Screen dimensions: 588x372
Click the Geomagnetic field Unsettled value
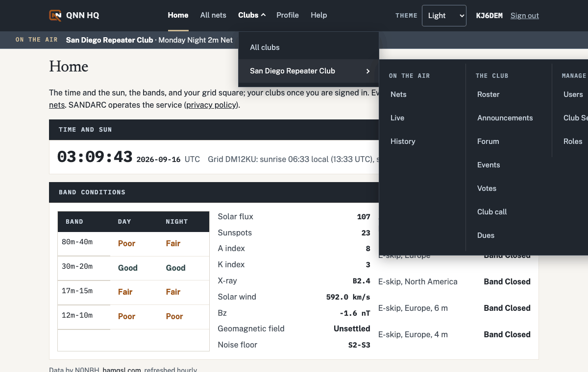352,329
